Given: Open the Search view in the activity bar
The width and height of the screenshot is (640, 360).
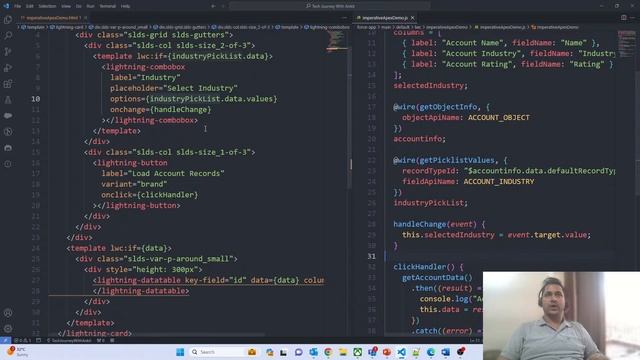Looking at the screenshot, I should pos(8,36).
